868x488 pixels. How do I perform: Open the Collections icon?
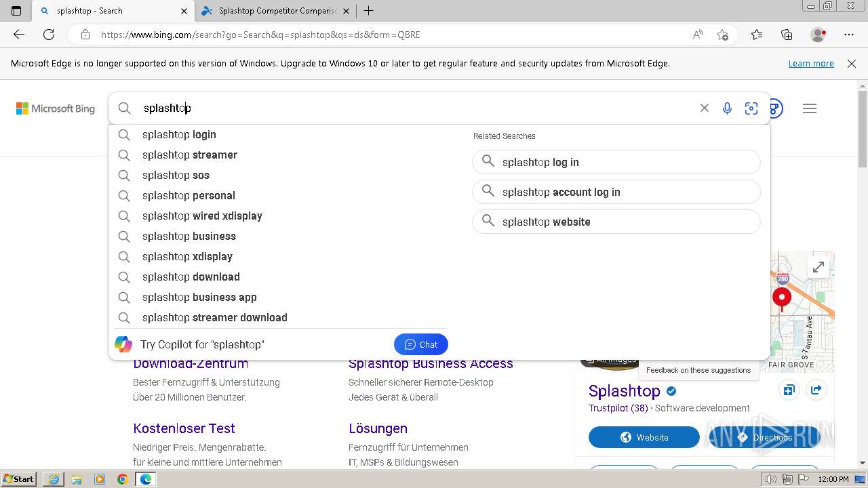(787, 35)
